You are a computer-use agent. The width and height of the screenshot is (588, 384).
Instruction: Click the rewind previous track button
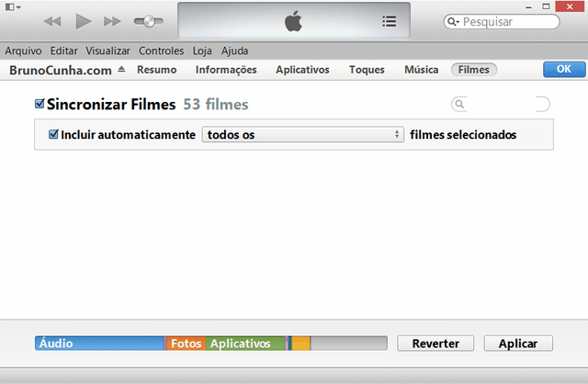pos(52,21)
